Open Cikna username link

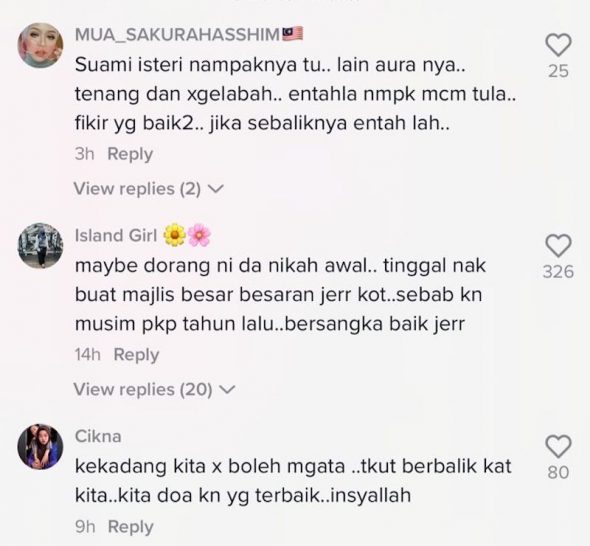pyautogui.click(x=98, y=436)
